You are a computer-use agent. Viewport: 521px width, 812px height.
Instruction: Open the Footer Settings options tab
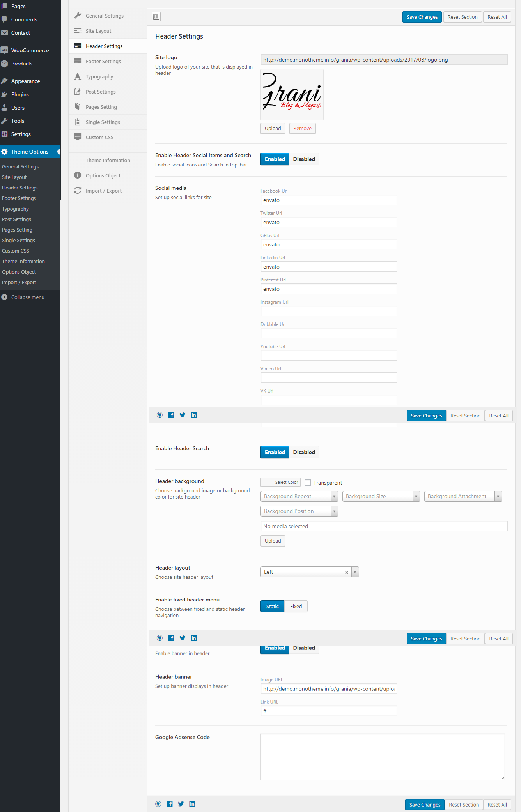(103, 62)
